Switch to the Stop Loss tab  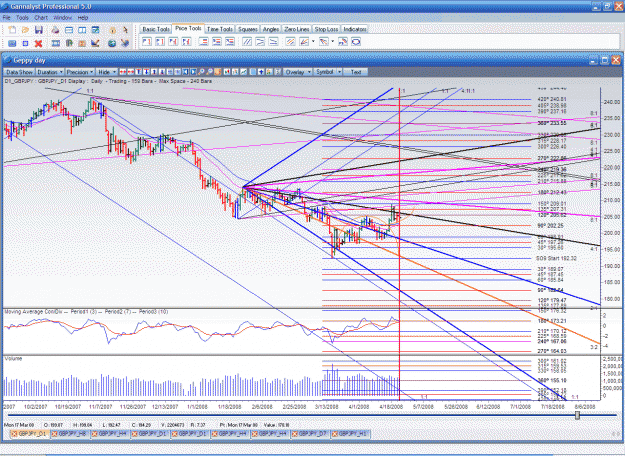pos(326,29)
